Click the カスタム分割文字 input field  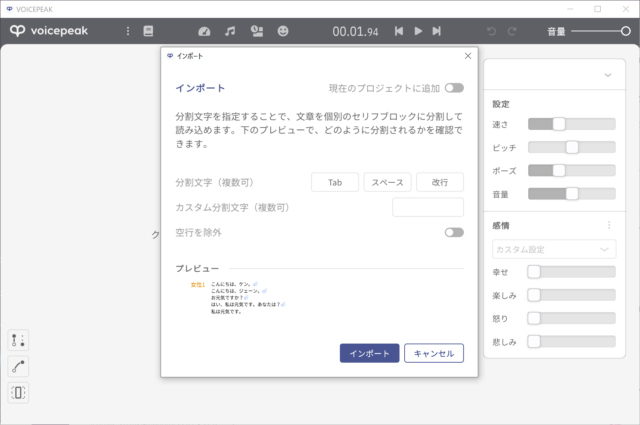pyautogui.click(x=428, y=207)
